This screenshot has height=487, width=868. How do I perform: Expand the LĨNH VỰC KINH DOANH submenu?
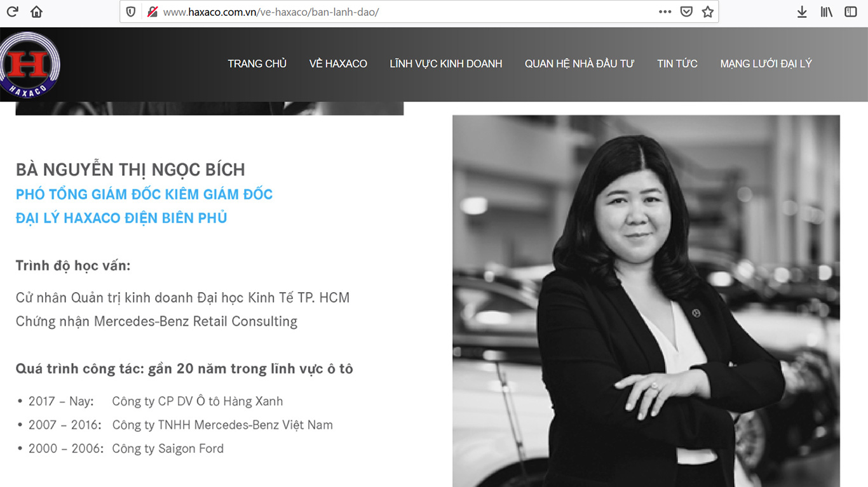(445, 63)
